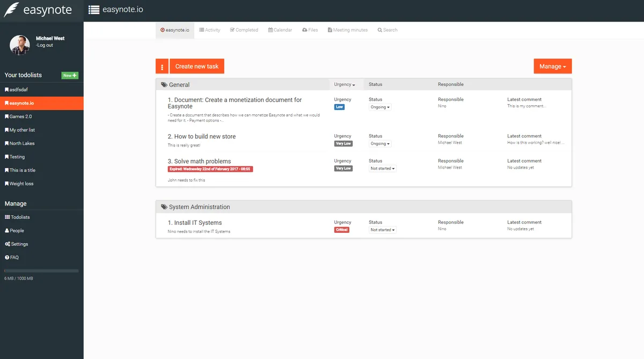This screenshot has height=359, width=644.
Task: Open the Urgency sort dropdown in General
Action: [x=345, y=84]
